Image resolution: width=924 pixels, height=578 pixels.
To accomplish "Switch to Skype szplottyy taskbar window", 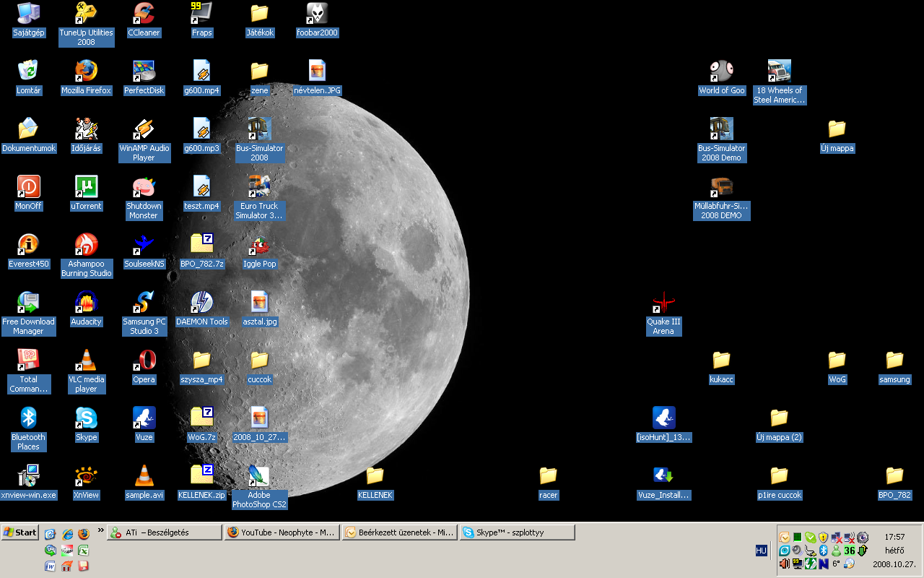I will pos(518,532).
